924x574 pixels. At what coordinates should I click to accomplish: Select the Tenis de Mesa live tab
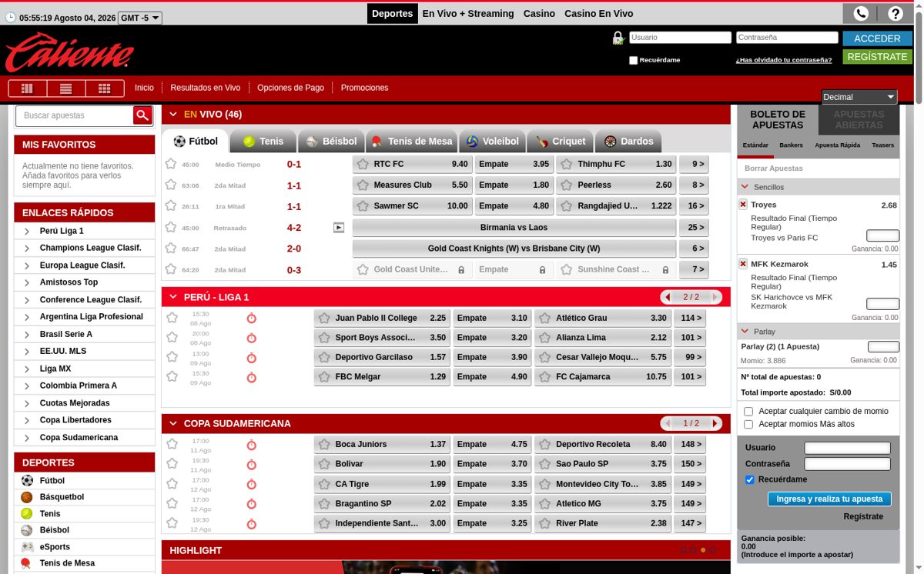click(x=412, y=142)
